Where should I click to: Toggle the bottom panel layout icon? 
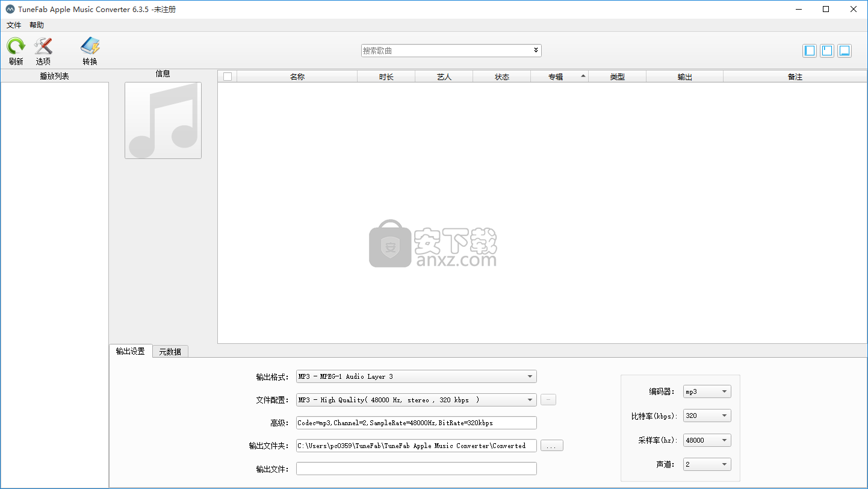[845, 51]
